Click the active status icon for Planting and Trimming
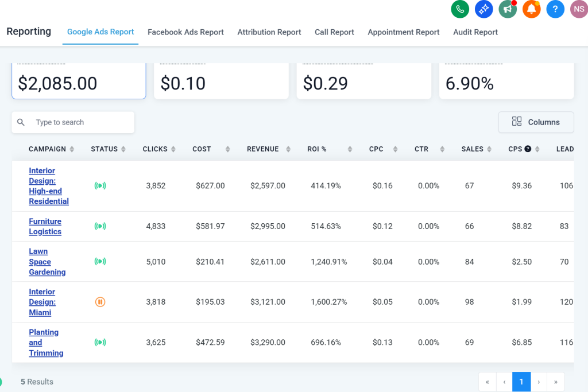This screenshot has height=392, width=588. pyautogui.click(x=100, y=343)
